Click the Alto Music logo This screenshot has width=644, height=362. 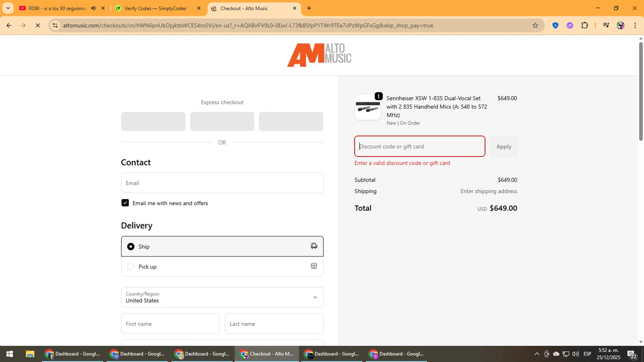tap(319, 55)
